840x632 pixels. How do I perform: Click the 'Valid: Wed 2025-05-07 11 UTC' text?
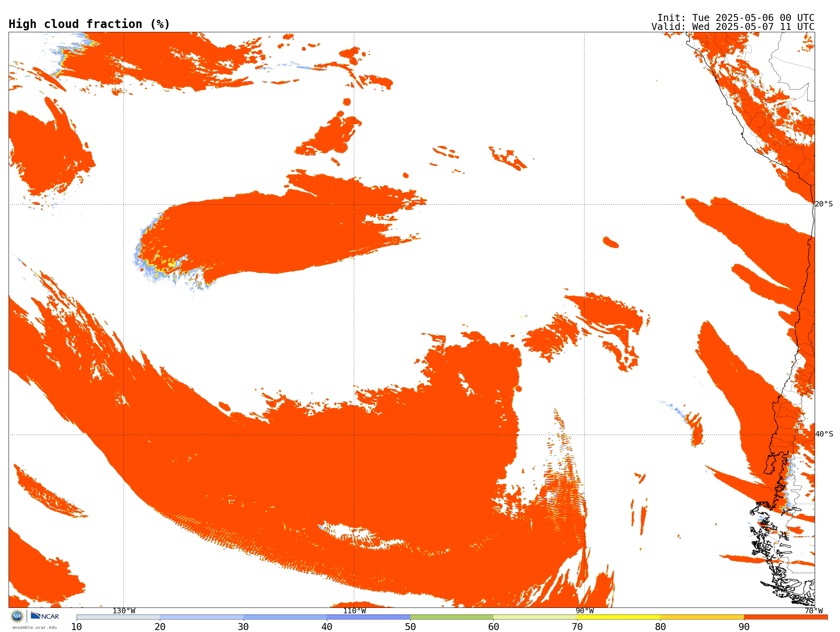[x=733, y=27]
